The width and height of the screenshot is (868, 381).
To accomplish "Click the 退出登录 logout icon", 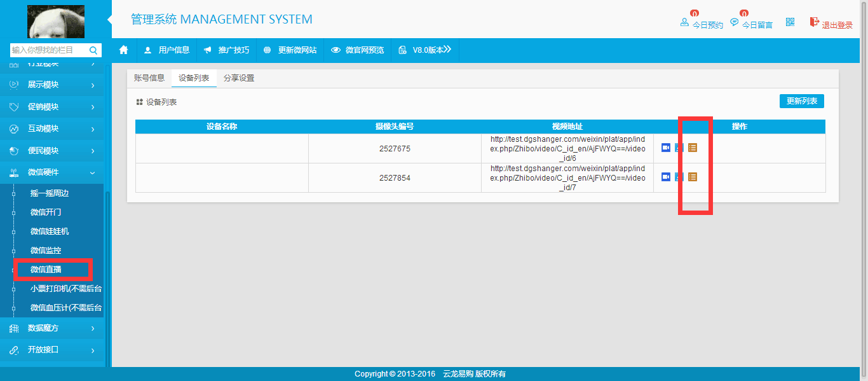I will coord(814,22).
